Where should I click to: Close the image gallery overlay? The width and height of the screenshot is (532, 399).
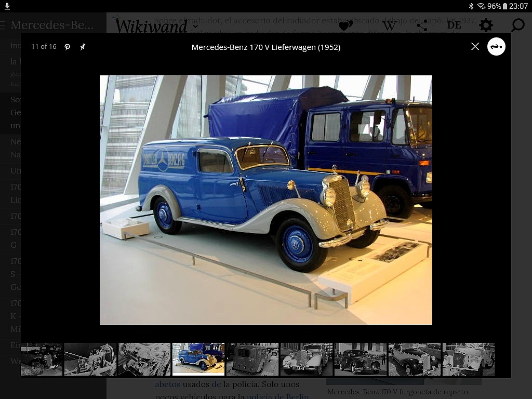(x=475, y=46)
